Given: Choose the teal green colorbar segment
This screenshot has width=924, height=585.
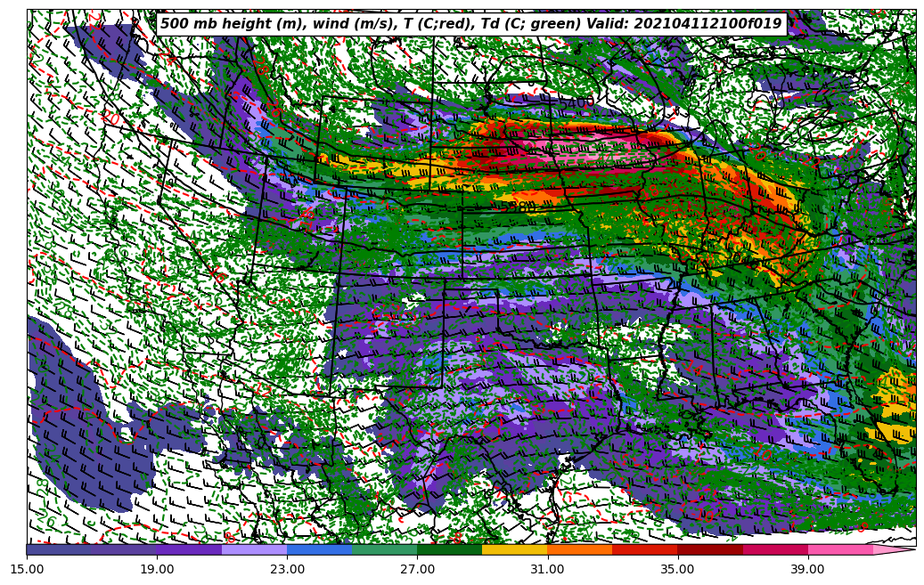Looking at the screenshot, I should [385, 549].
